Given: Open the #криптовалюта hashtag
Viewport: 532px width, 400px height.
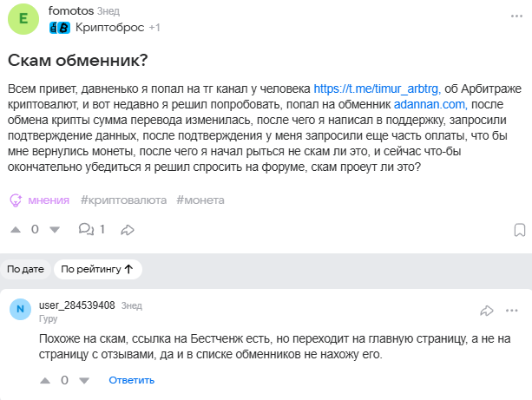Looking at the screenshot, I should point(124,200).
